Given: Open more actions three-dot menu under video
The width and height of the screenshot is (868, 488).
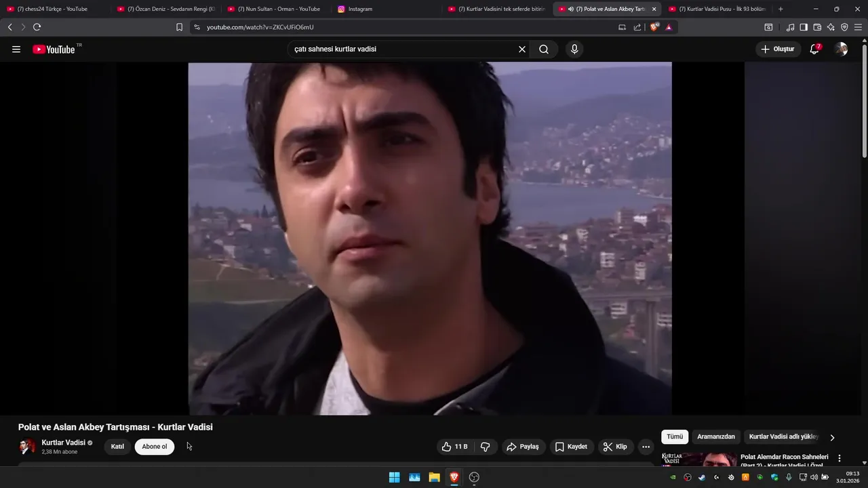Looking at the screenshot, I should pos(646,447).
